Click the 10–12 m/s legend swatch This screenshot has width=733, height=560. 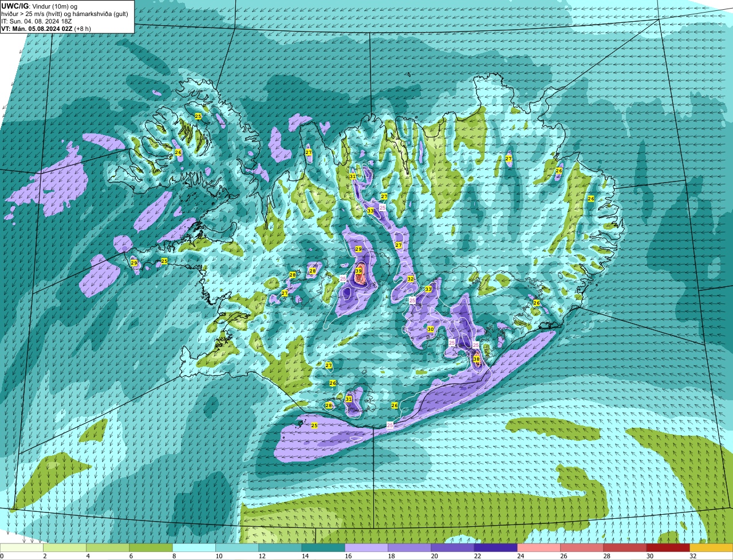tap(237, 548)
